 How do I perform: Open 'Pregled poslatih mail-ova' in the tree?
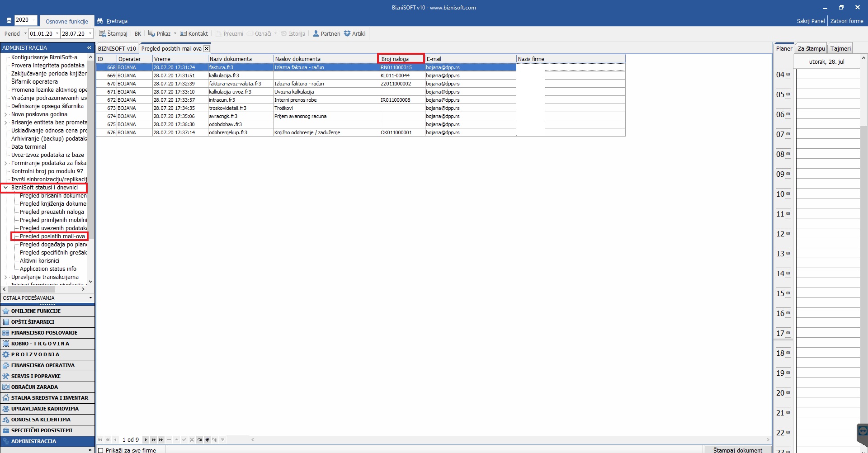pos(52,236)
